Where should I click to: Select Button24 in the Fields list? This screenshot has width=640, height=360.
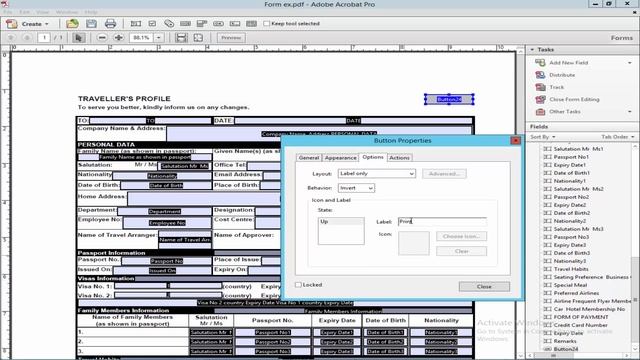566,349
